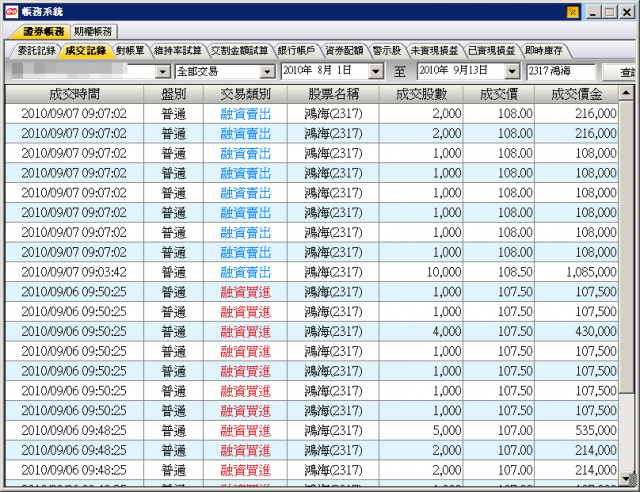
Task: Sort by 成交時間 column header
Action: [x=74, y=94]
